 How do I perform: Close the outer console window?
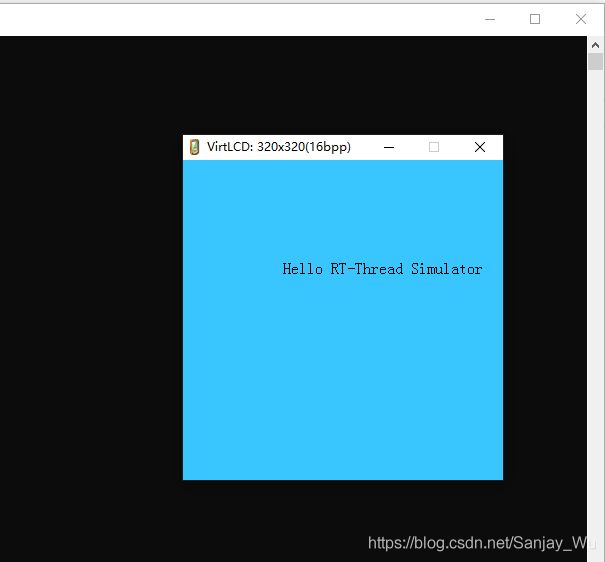point(581,19)
